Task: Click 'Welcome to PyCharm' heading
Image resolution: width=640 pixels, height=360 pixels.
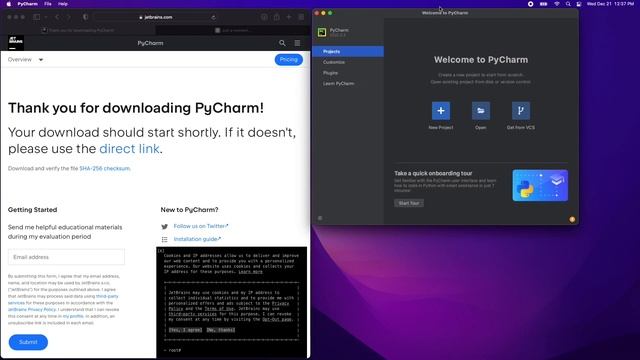Action: coord(481,60)
